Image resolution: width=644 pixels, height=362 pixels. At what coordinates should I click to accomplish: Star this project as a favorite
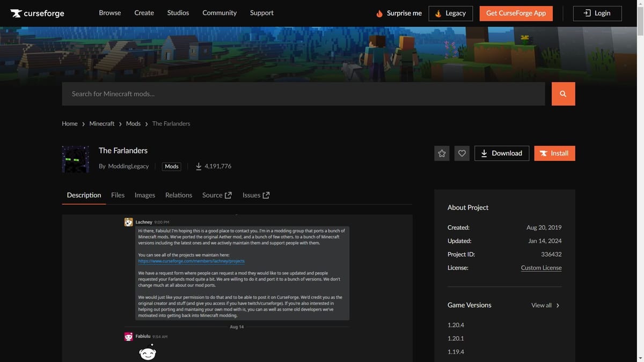[442, 153]
